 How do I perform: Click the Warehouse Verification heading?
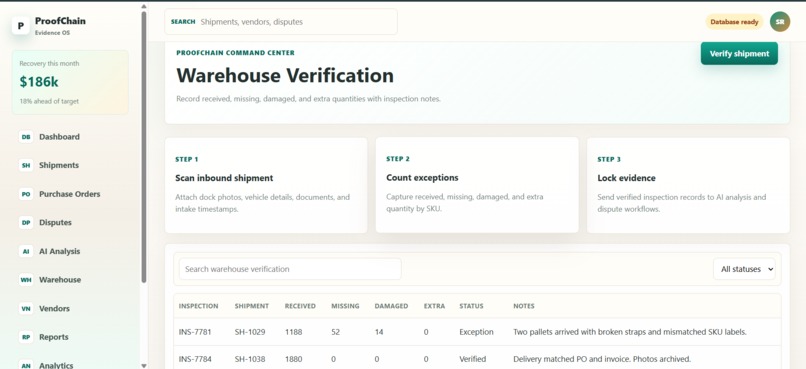click(285, 76)
